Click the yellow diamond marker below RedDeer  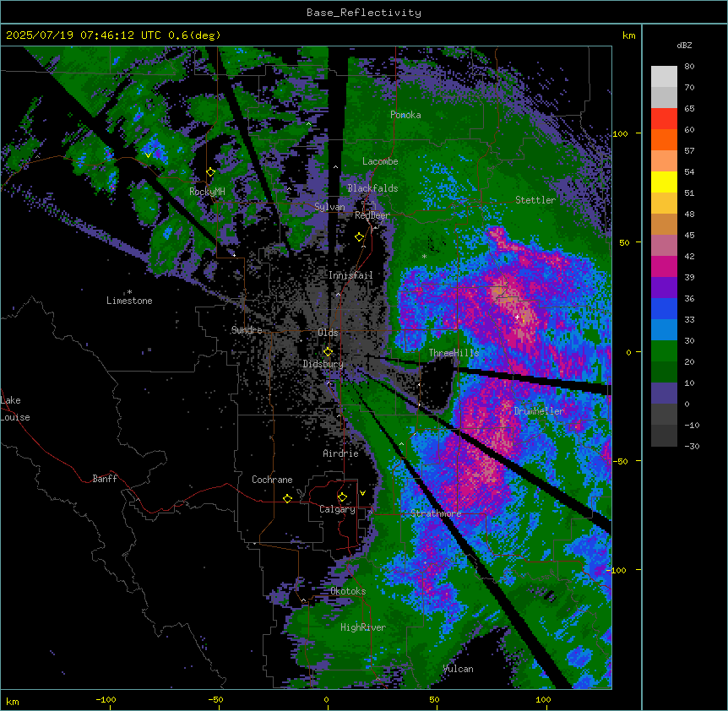pyautogui.click(x=360, y=237)
